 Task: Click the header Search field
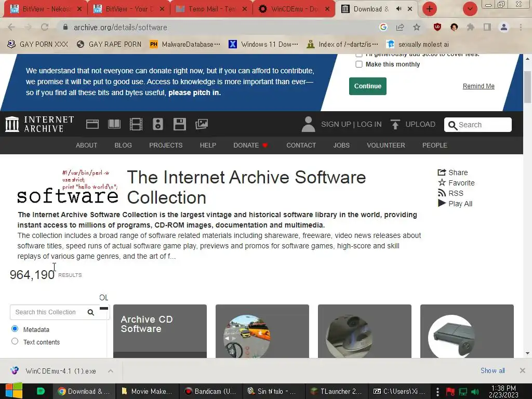pos(478,125)
